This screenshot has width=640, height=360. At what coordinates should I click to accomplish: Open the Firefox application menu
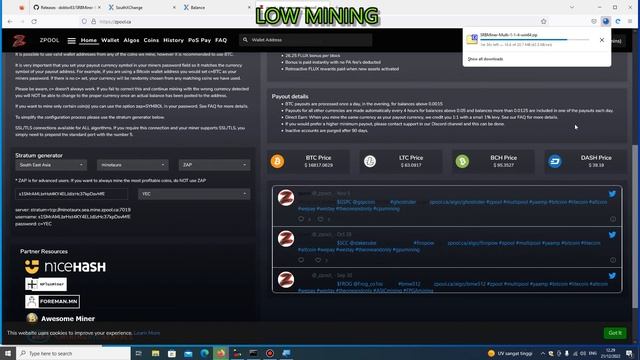click(630, 21)
